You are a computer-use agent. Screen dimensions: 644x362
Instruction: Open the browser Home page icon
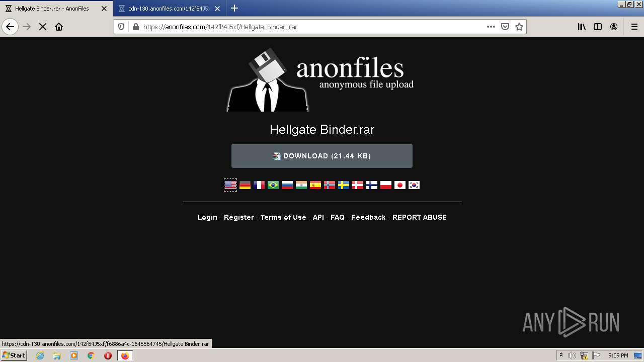click(x=59, y=27)
